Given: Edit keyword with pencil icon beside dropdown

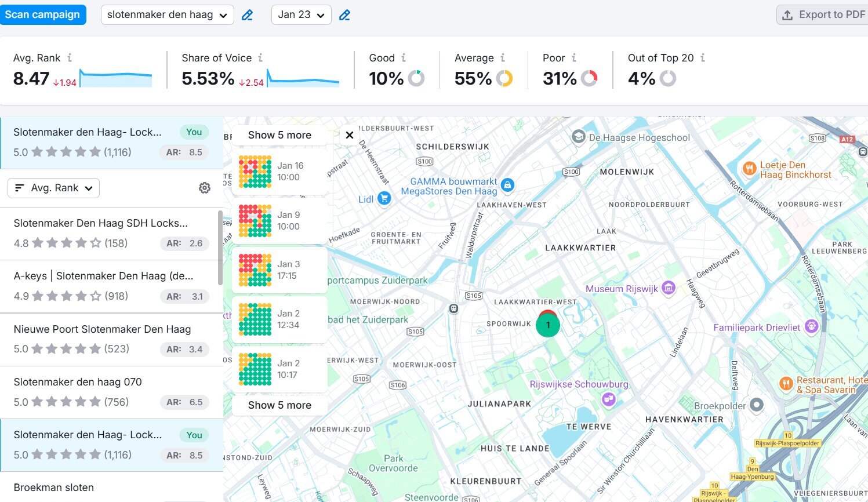Looking at the screenshot, I should [247, 15].
